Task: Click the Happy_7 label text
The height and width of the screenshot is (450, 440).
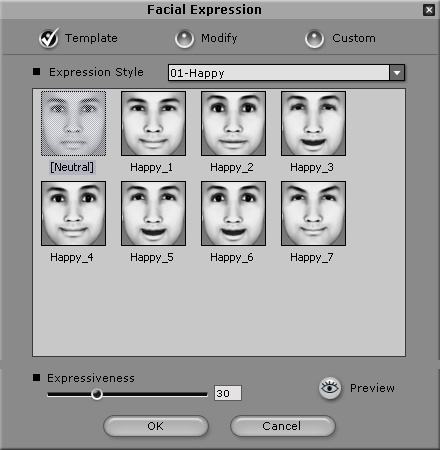Action: click(312, 257)
